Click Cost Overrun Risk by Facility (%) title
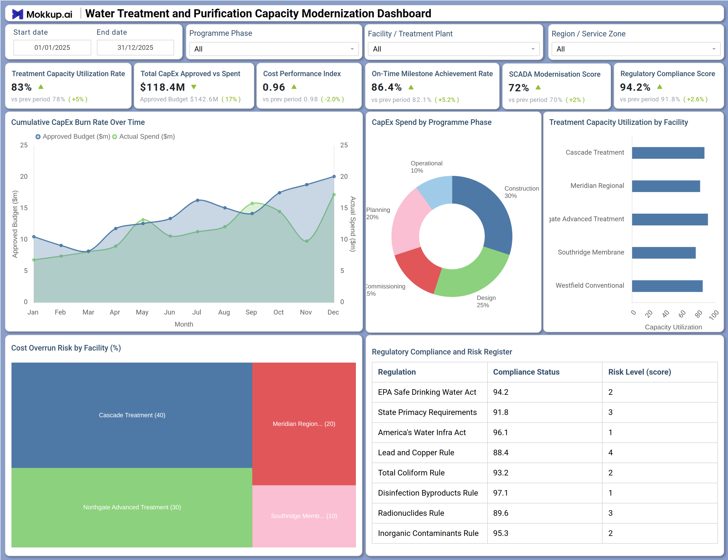Screen dimensions: 728x560 tap(66, 348)
